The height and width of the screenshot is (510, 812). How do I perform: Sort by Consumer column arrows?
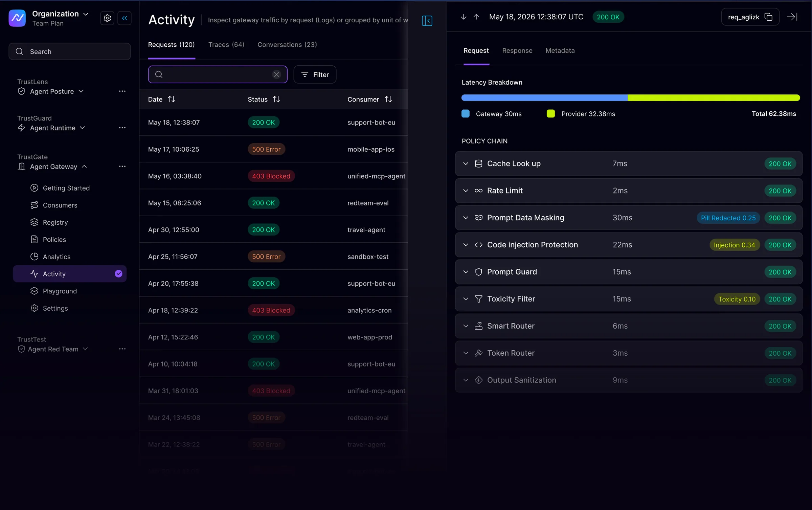388,99
